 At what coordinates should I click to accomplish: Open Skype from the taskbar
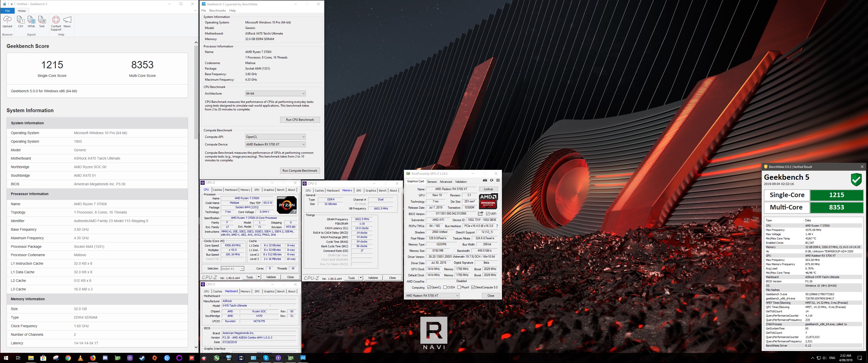coord(266,358)
